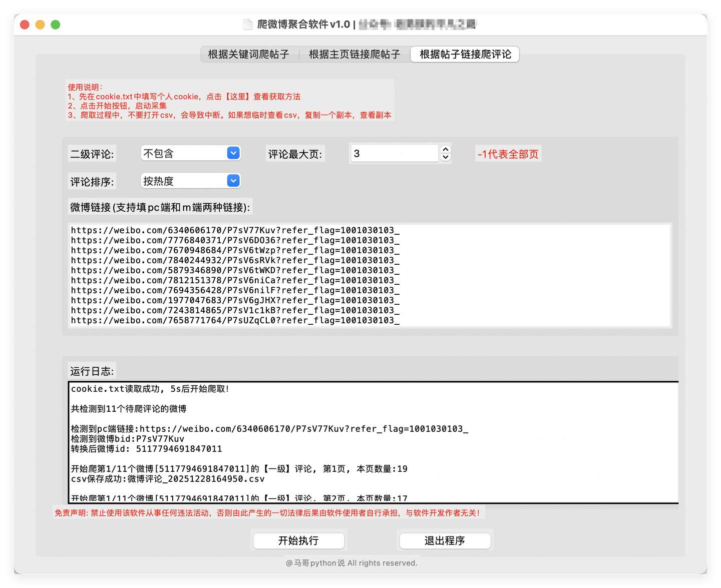The height and width of the screenshot is (588, 721).
Task: Click the blue chevron icon next to 按热度
Action: click(232, 181)
